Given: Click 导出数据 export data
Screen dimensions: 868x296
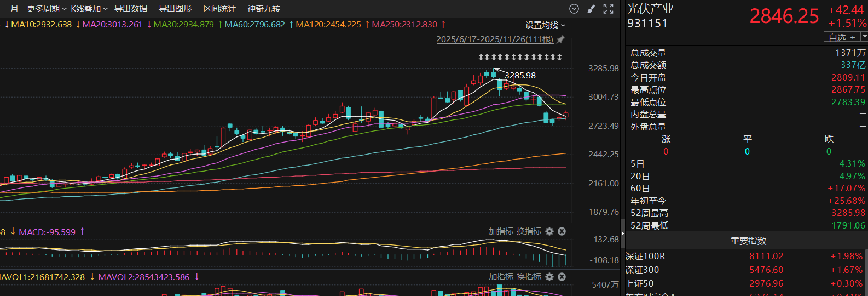Looking at the screenshot, I should [131, 9].
